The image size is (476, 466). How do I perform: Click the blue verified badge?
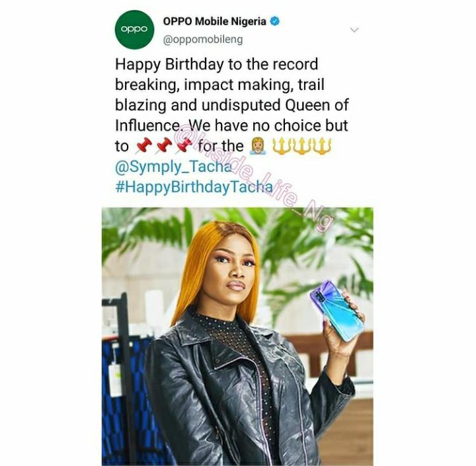tap(274, 21)
